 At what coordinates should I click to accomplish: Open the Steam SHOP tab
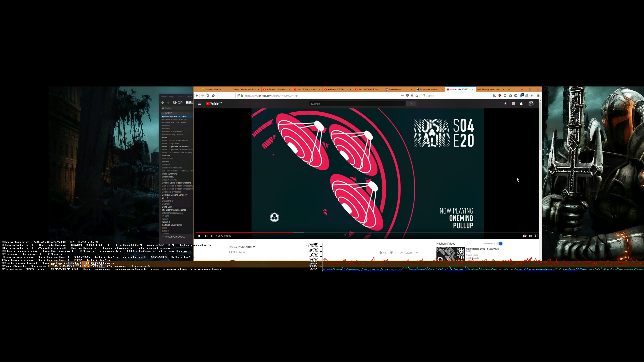[177, 103]
